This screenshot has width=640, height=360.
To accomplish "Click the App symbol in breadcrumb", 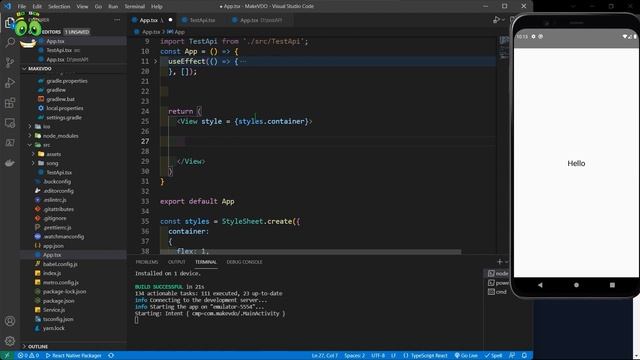I will (176, 32).
